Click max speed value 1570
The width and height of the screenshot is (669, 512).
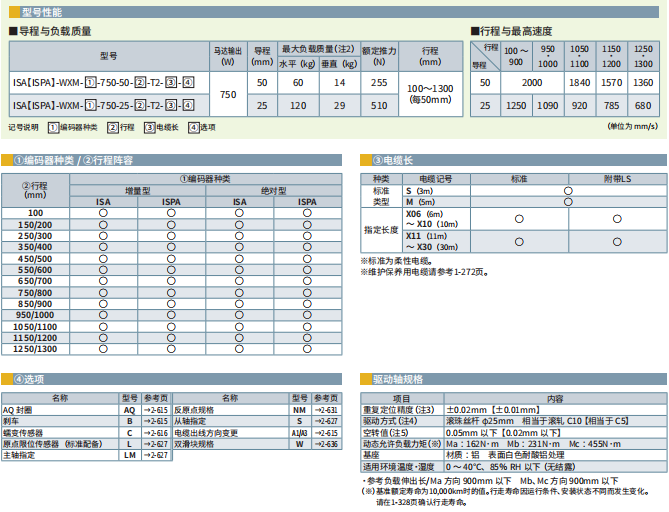click(x=611, y=83)
